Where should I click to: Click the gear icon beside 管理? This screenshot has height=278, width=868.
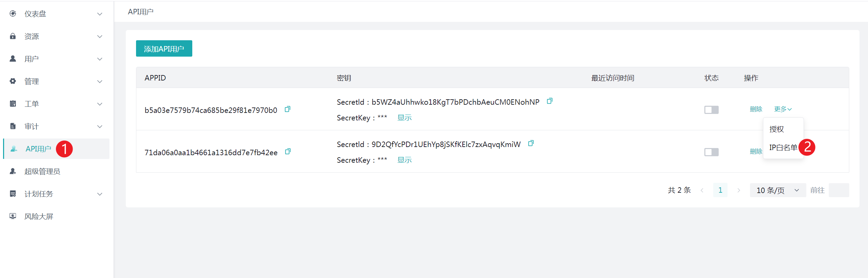pos(13,81)
